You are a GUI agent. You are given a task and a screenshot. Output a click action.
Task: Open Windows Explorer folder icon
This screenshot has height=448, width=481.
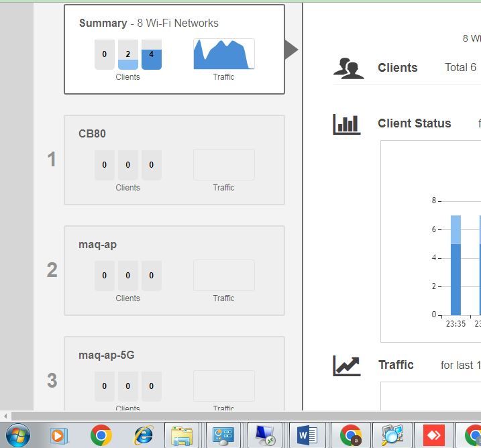182,436
